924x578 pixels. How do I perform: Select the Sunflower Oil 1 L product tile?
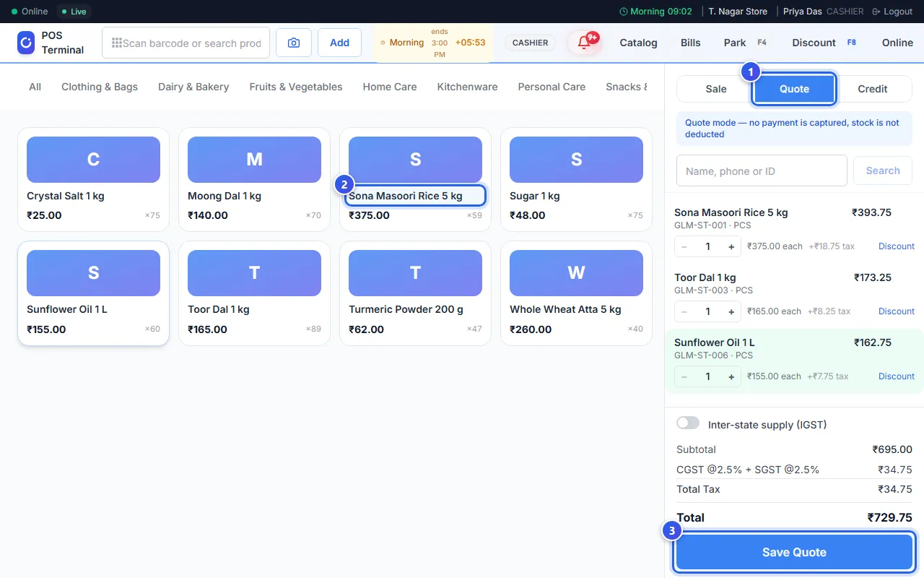coord(93,293)
